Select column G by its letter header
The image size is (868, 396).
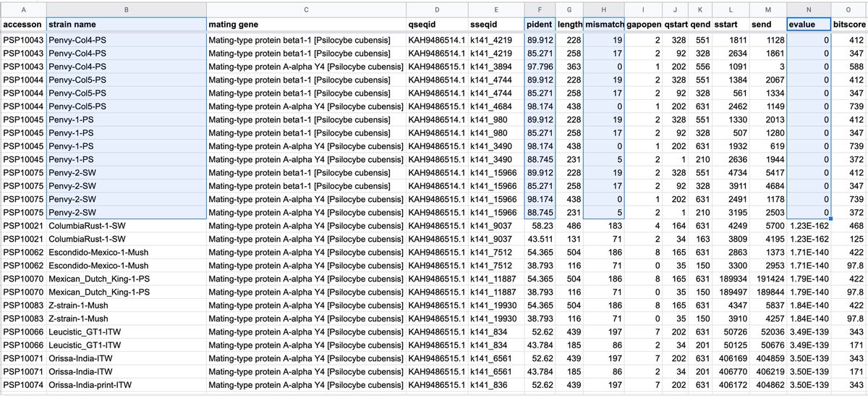pyautogui.click(x=570, y=9)
